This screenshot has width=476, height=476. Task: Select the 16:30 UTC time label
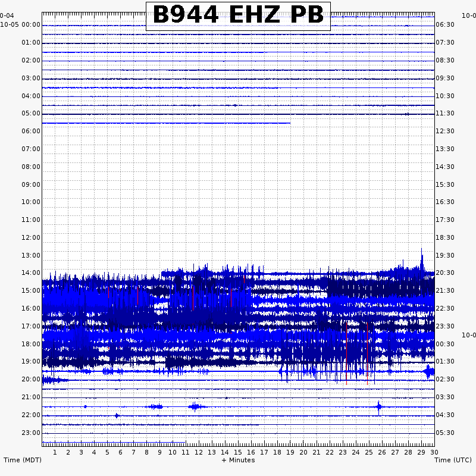445,202
